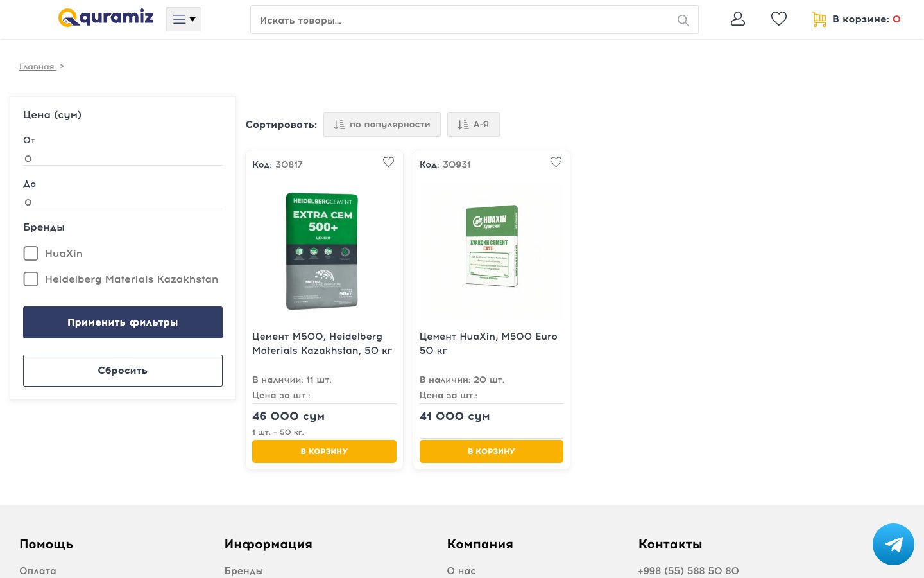Open Цемент HuaXin, М500 Euro title

click(x=488, y=344)
